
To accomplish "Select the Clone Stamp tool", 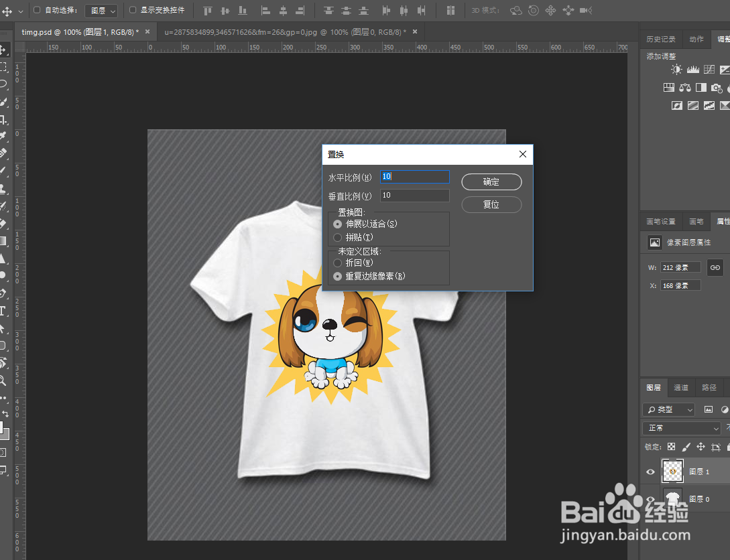I will coord(3,188).
